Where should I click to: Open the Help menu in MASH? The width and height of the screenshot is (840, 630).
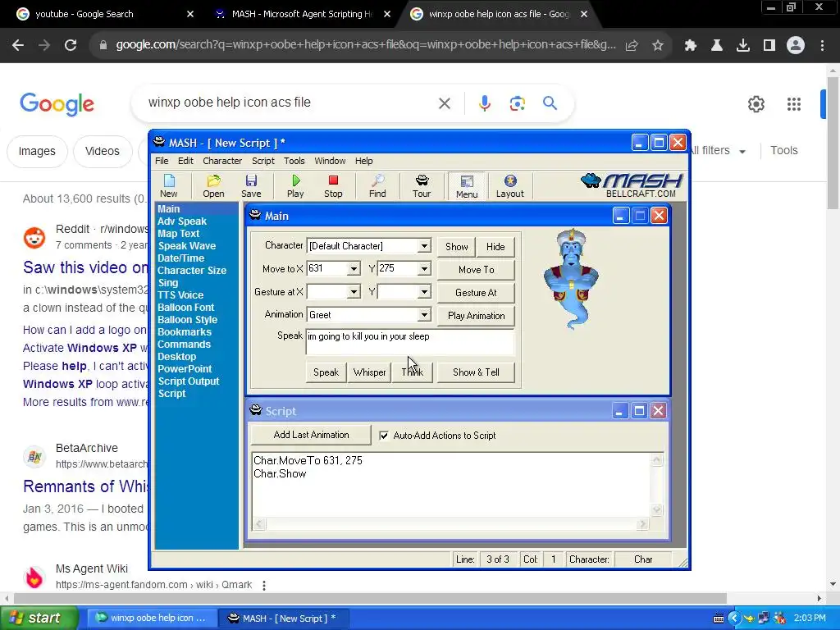tap(363, 161)
